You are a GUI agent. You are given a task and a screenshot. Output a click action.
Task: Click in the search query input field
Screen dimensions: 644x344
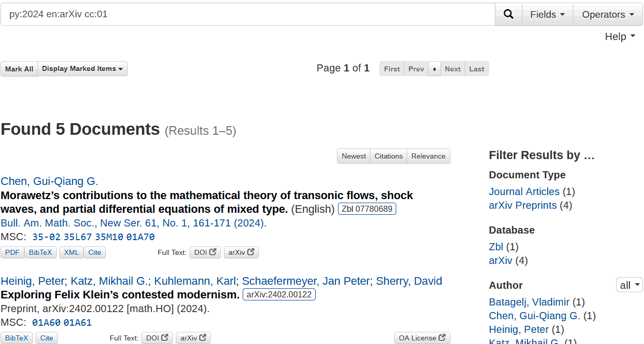[248, 14]
